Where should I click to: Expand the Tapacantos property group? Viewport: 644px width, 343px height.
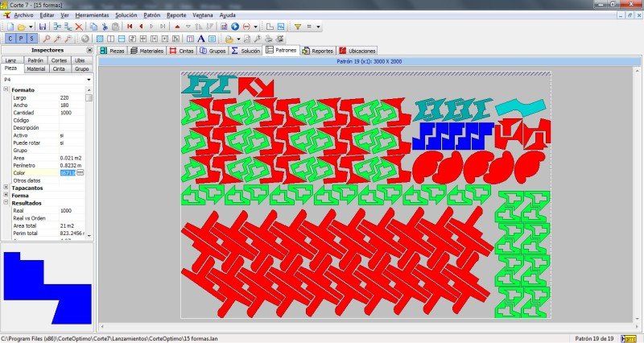6,188
